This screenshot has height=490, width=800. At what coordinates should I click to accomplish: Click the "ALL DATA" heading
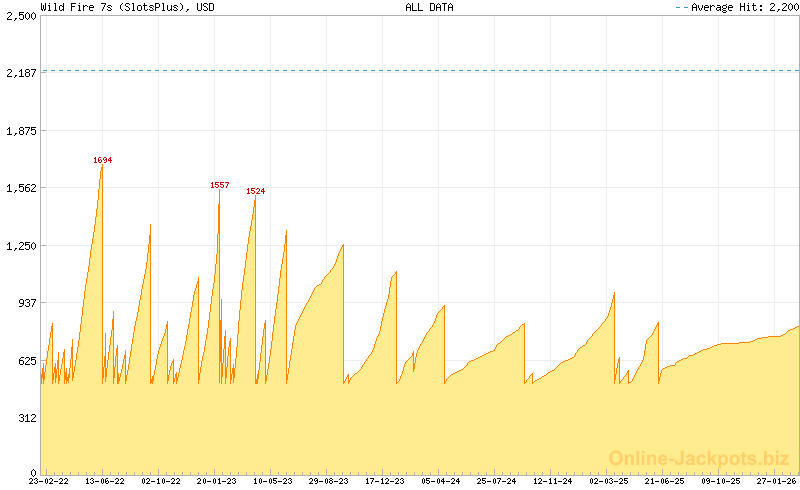click(x=429, y=7)
